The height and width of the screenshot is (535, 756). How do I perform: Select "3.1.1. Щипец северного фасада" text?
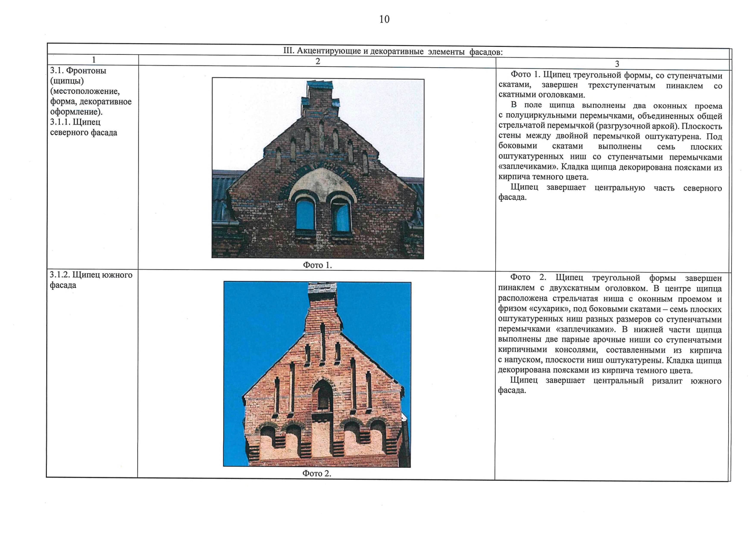[83, 128]
